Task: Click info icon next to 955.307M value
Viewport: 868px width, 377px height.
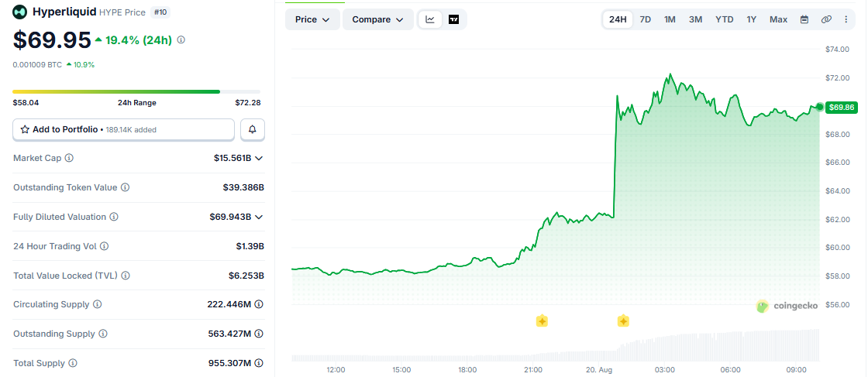Action: point(259,363)
